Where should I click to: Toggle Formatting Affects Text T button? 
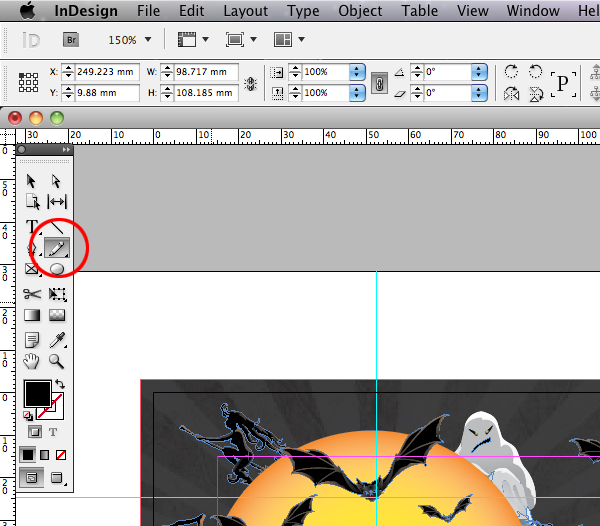pyautogui.click(x=53, y=432)
